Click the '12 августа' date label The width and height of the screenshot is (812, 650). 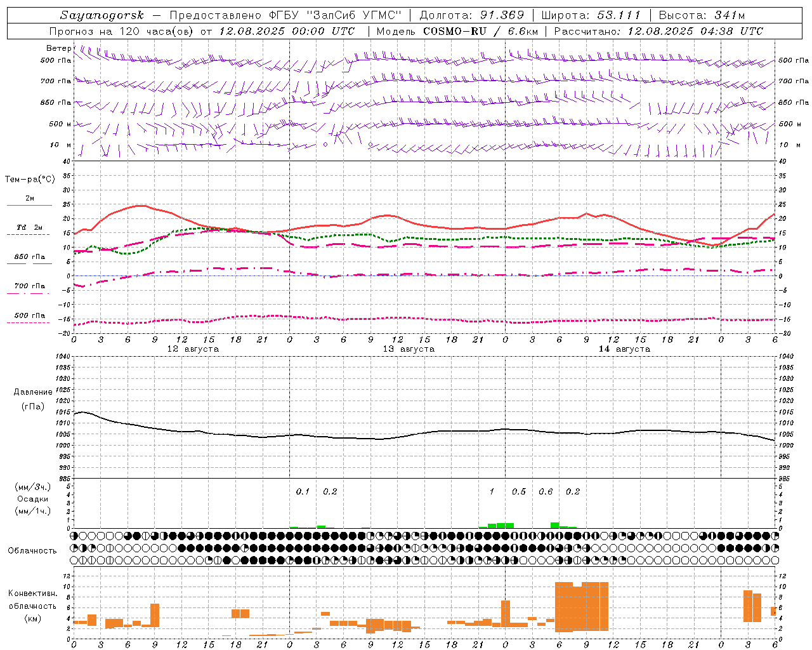pyautogui.click(x=193, y=349)
